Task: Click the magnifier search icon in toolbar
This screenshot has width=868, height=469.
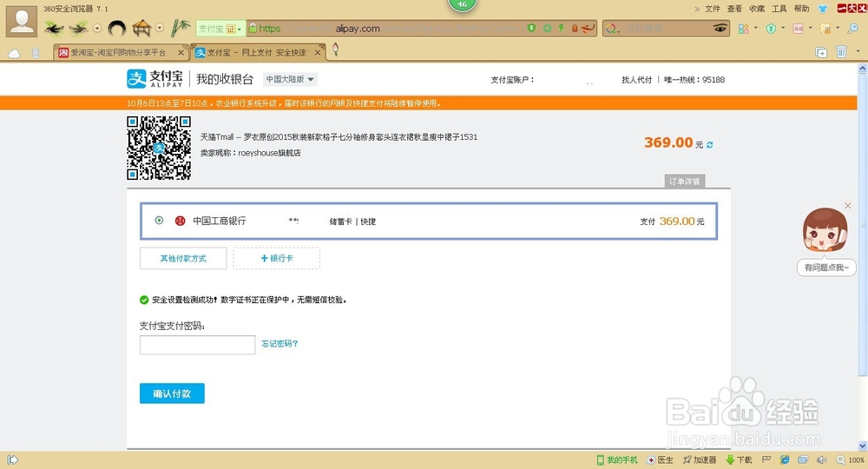Action: tap(852, 29)
